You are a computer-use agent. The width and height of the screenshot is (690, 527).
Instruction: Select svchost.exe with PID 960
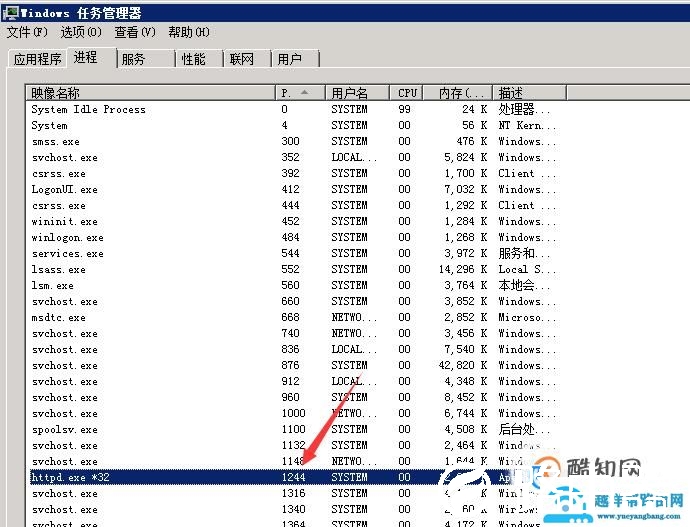(x=295, y=397)
